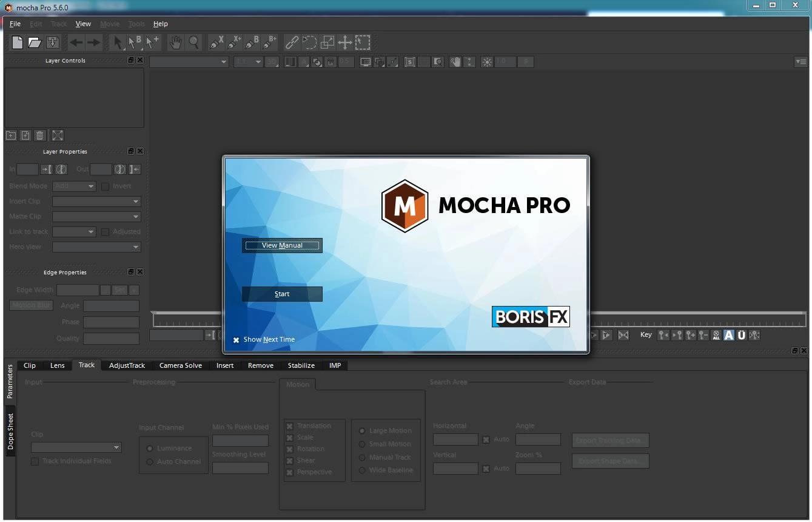The image size is (812, 522).
Task: Open the Link to track dropdown
Action: coord(74,232)
